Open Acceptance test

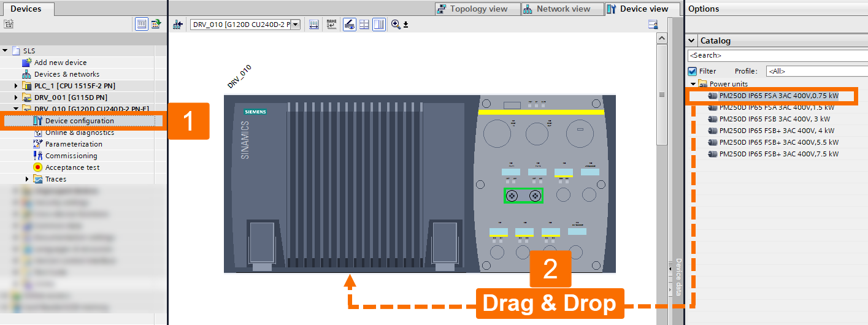(72, 167)
